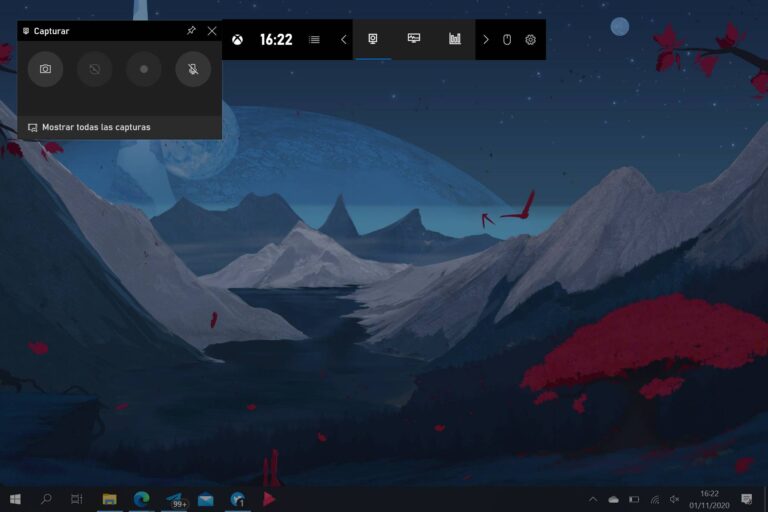Image resolution: width=768 pixels, height=512 pixels.
Task: Launch Microsoft Edge from the taskbar
Action: [x=142, y=499]
